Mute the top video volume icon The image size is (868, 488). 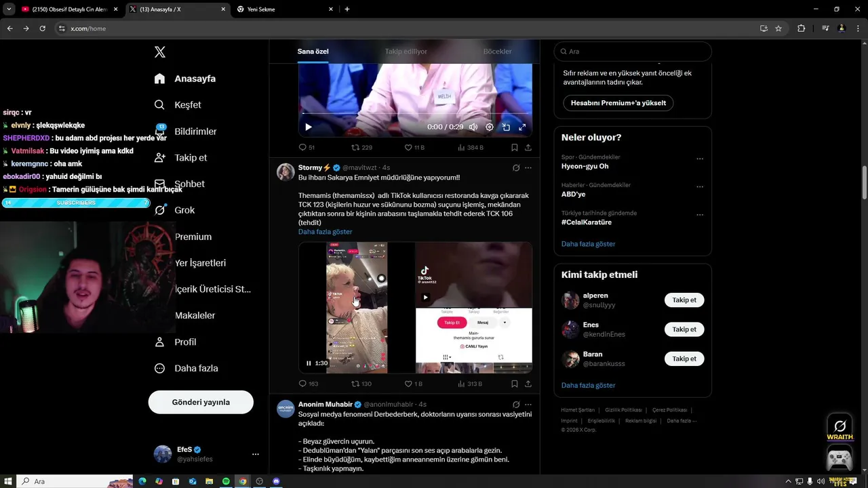pos(473,127)
